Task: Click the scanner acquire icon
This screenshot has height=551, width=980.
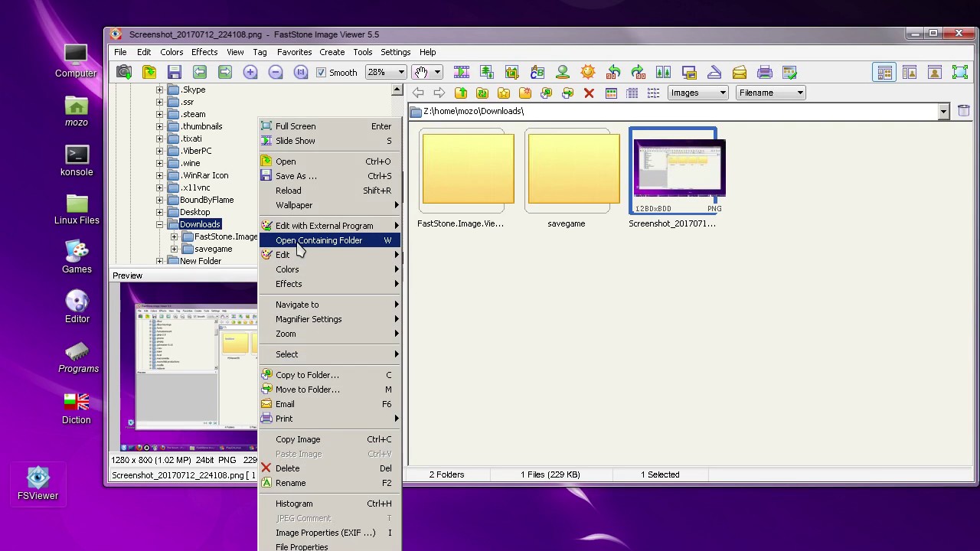Action: click(x=714, y=73)
